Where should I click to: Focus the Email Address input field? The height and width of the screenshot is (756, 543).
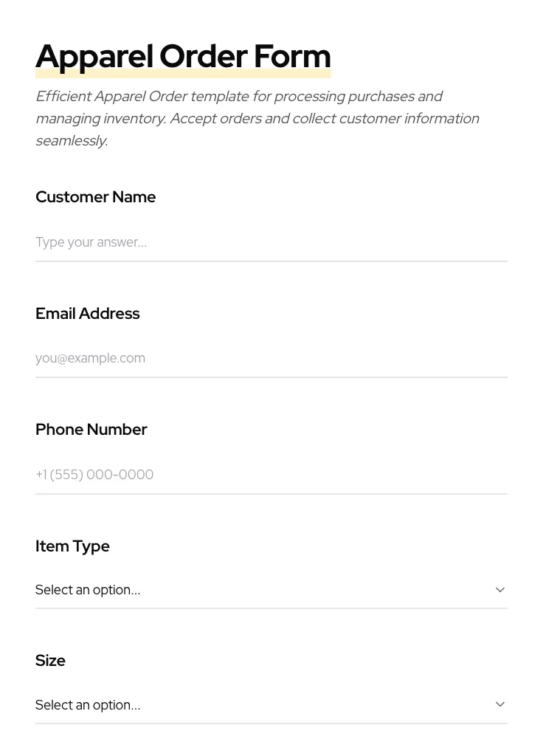(x=271, y=358)
